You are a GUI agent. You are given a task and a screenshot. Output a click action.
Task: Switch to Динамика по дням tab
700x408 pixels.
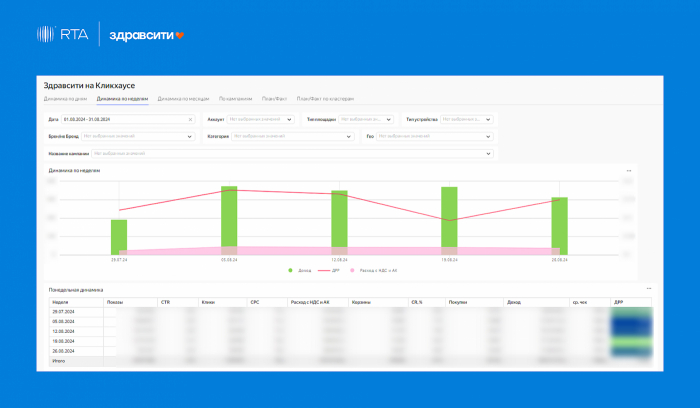pos(65,99)
